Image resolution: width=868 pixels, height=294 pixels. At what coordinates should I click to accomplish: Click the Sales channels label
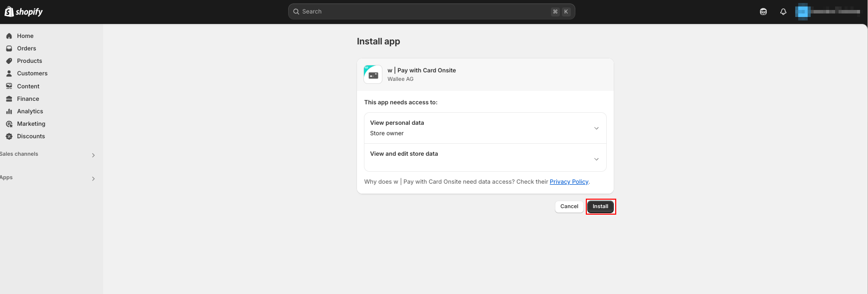[19, 154]
